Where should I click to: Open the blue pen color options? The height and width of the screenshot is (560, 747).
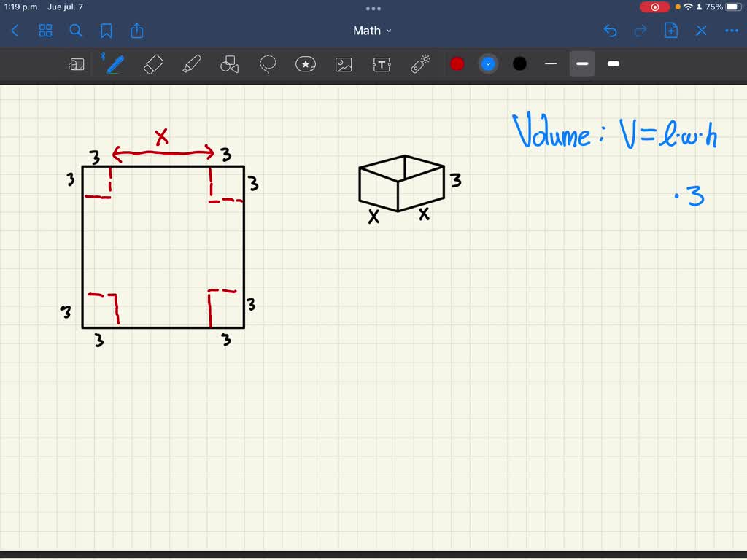(488, 64)
